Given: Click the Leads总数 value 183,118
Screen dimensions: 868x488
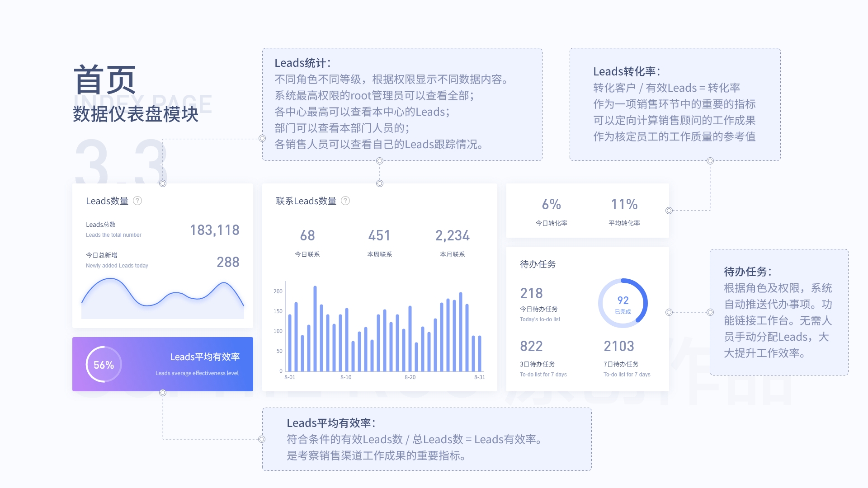Looking at the screenshot, I should point(214,230).
